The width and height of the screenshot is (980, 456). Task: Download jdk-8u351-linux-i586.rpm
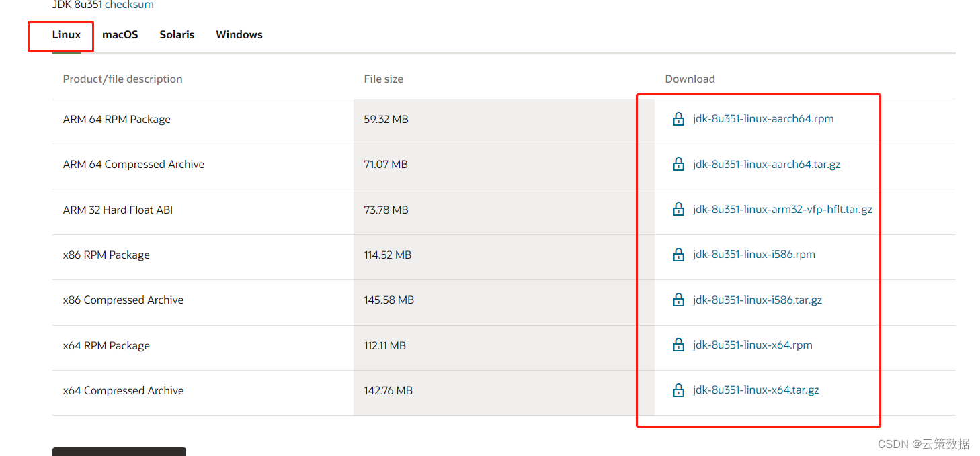pyautogui.click(x=754, y=255)
